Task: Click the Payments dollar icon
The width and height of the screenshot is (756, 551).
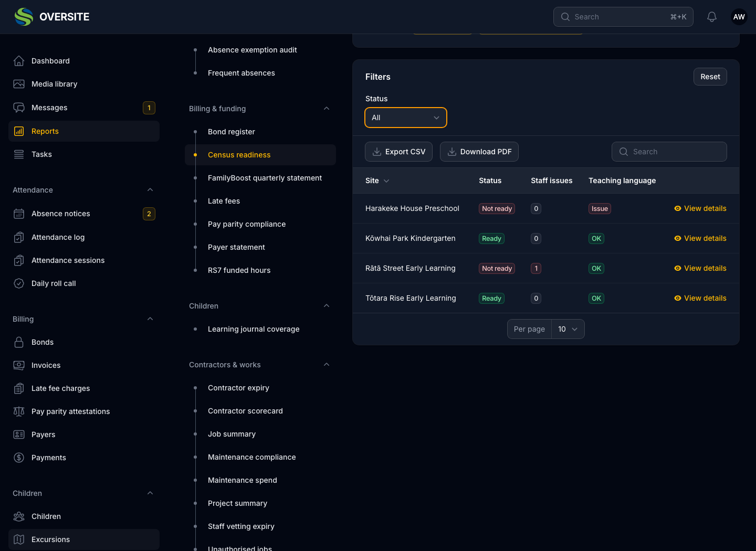Action: (x=19, y=458)
